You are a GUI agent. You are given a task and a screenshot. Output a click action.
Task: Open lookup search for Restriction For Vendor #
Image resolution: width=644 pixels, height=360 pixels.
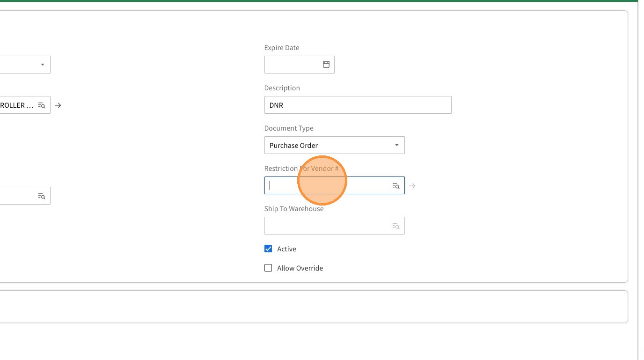[396, 186]
